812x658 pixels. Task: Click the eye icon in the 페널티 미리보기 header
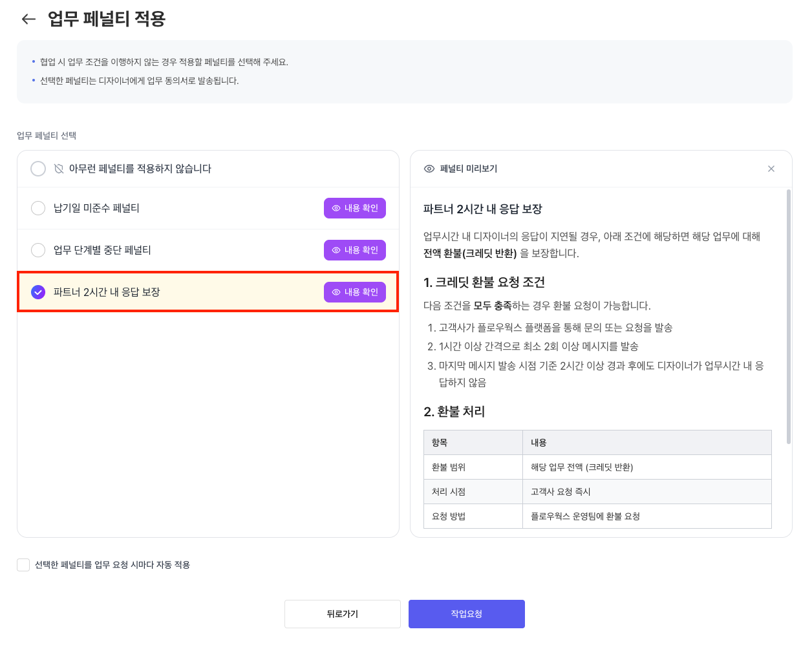(429, 168)
